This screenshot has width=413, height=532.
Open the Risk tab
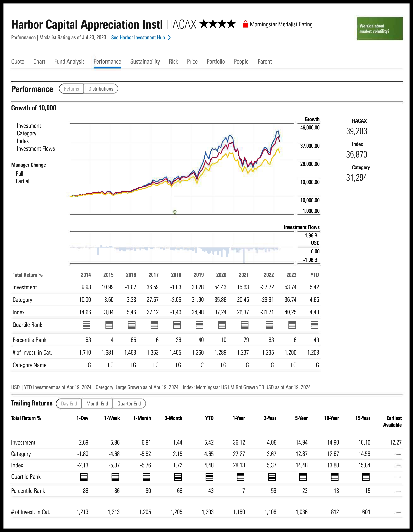click(x=173, y=61)
